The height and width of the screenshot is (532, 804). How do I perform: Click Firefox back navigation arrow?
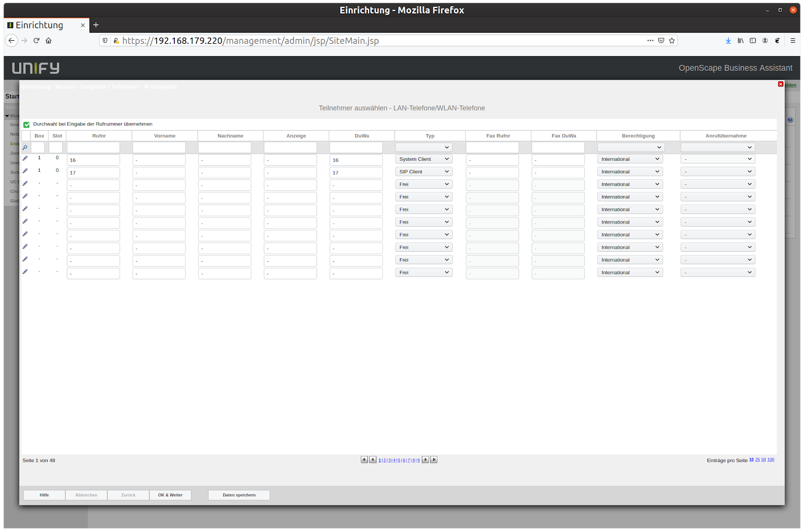pyautogui.click(x=12, y=41)
